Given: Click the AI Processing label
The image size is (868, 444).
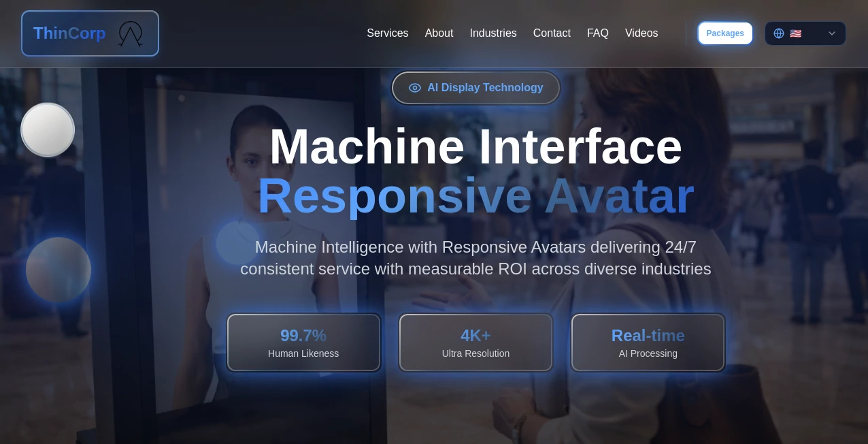Looking at the screenshot, I should (648, 353).
